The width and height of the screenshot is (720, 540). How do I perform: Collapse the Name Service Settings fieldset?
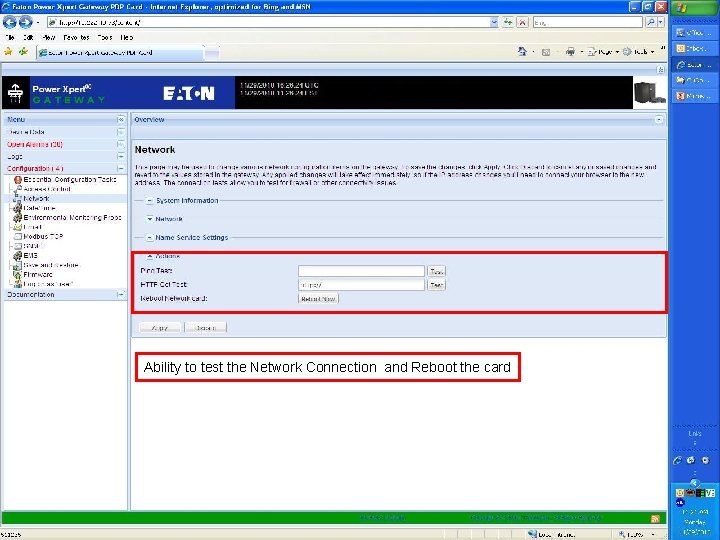pyautogui.click(x=150, y=237)
